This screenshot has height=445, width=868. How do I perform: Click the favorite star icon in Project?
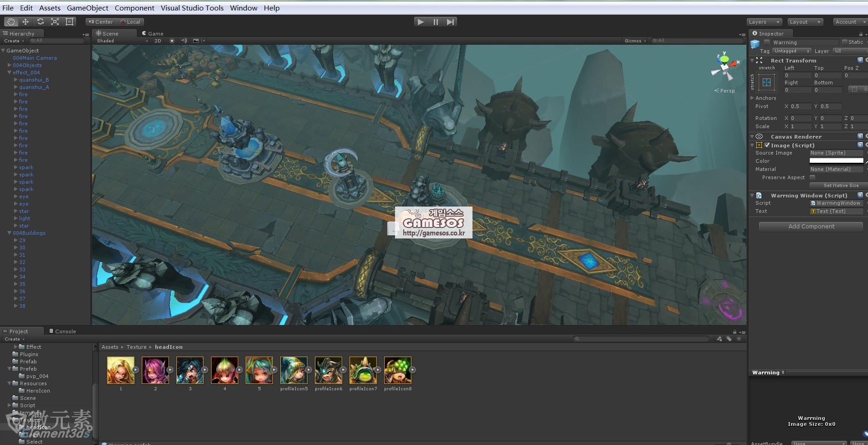point(739,339)
